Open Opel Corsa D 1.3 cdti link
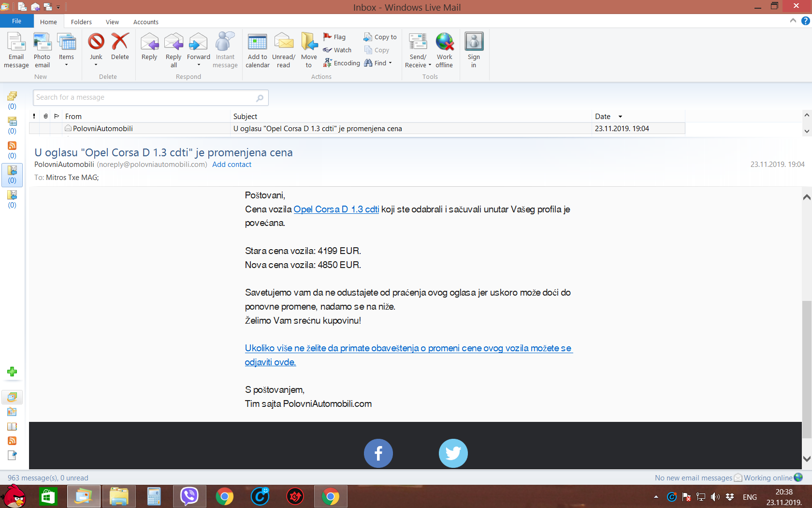The image size is (812, 508). [x=336, y=209]
